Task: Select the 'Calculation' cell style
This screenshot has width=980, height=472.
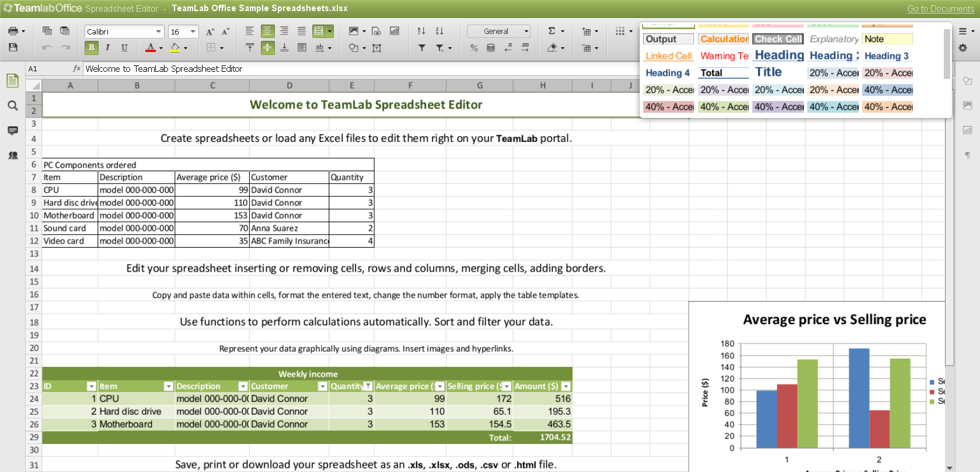Action: click(724, 39)
